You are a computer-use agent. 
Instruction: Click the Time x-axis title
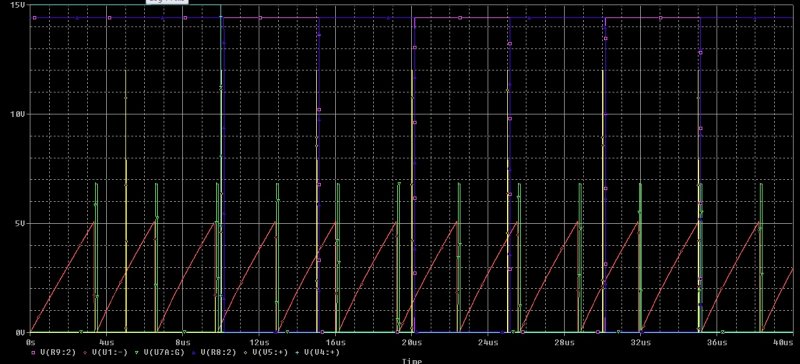pos(412,361)
